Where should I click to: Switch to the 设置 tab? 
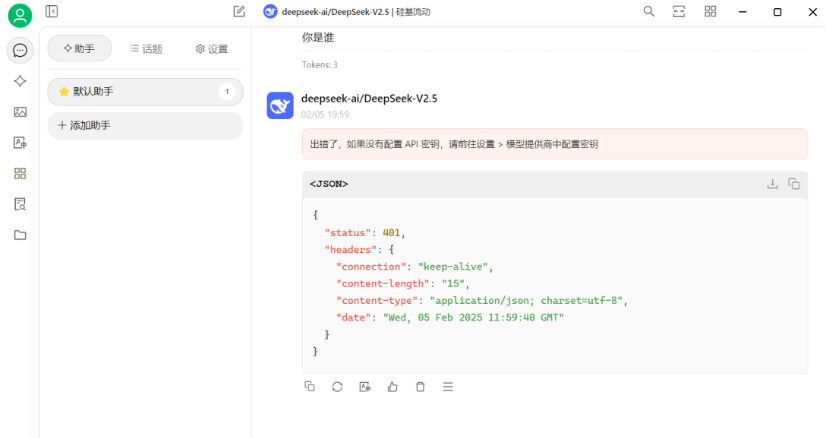[x=211, y=49]
